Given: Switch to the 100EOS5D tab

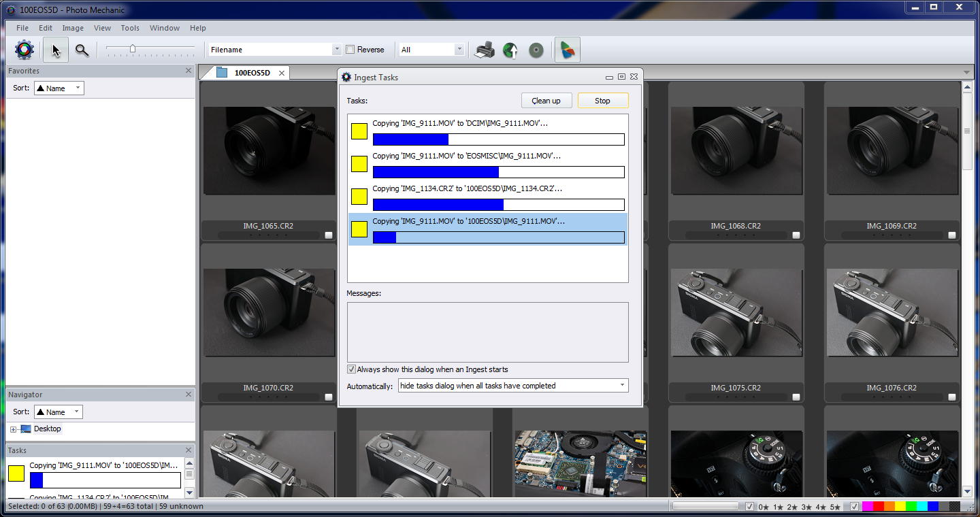Looking at the screenshot, I should point(252,73).
